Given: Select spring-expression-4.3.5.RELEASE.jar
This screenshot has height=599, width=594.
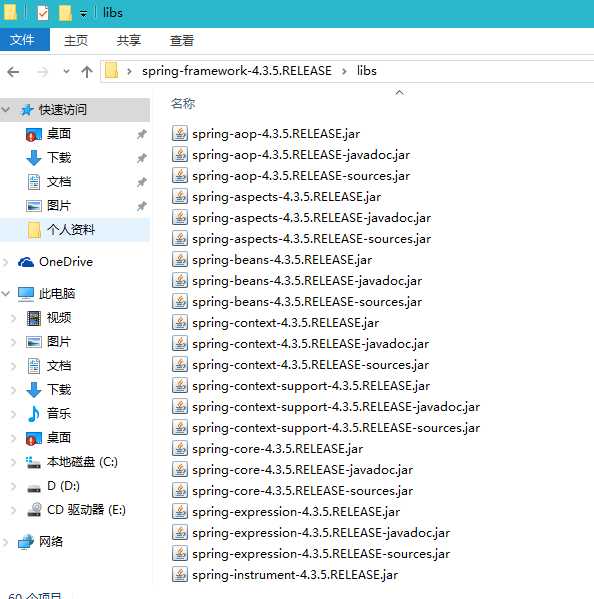Looking at the screenshot, I should point(296,512).
